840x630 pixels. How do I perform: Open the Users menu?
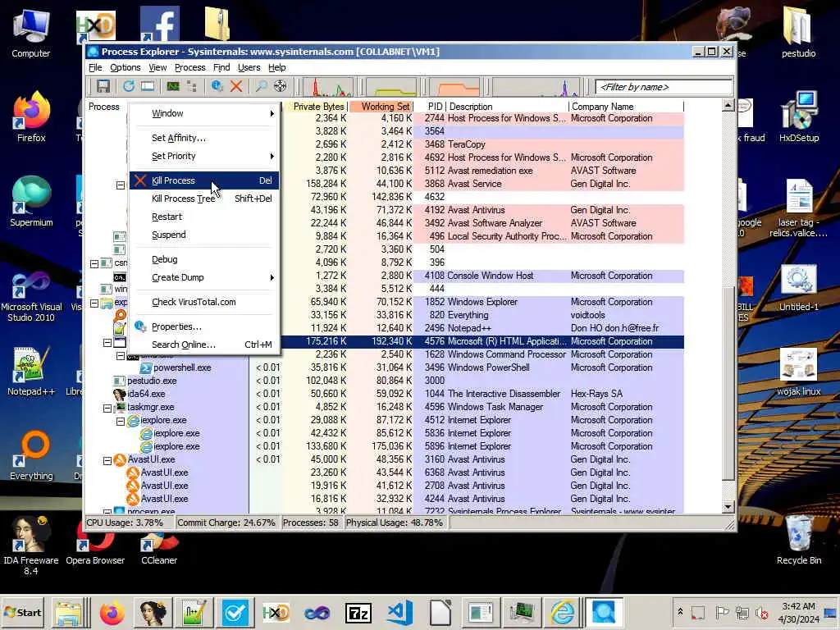249,67
